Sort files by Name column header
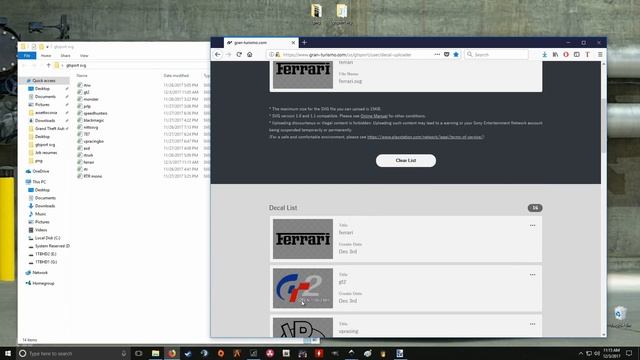This screenshot has width=640, height=360. point(82,76)
